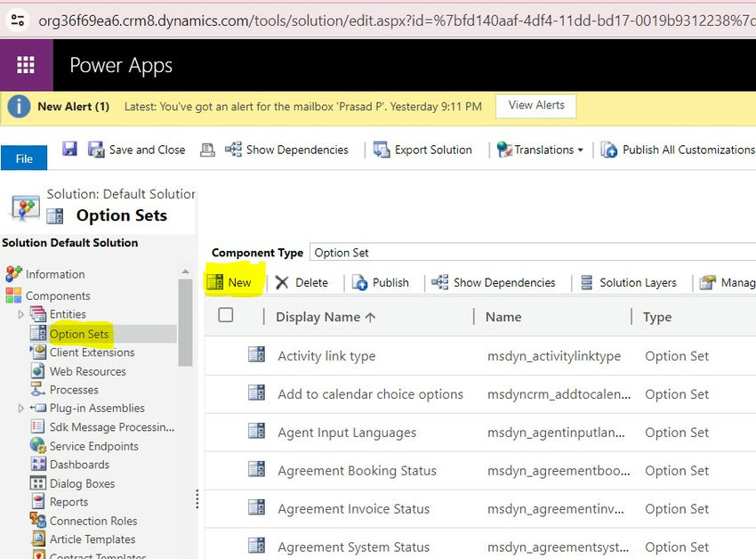Viewport: 756px width, 559px height.
Task: Expand the Entities tree node
Action: click(21, 314)
